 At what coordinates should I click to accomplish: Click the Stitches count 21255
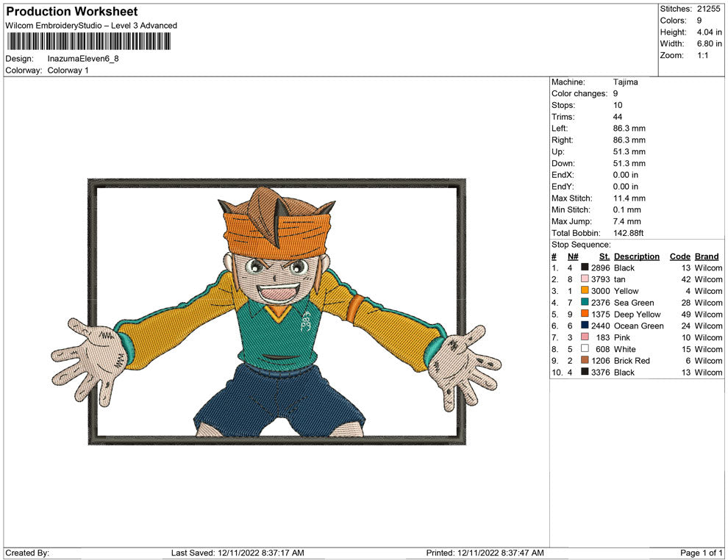[x=708, y=9]
